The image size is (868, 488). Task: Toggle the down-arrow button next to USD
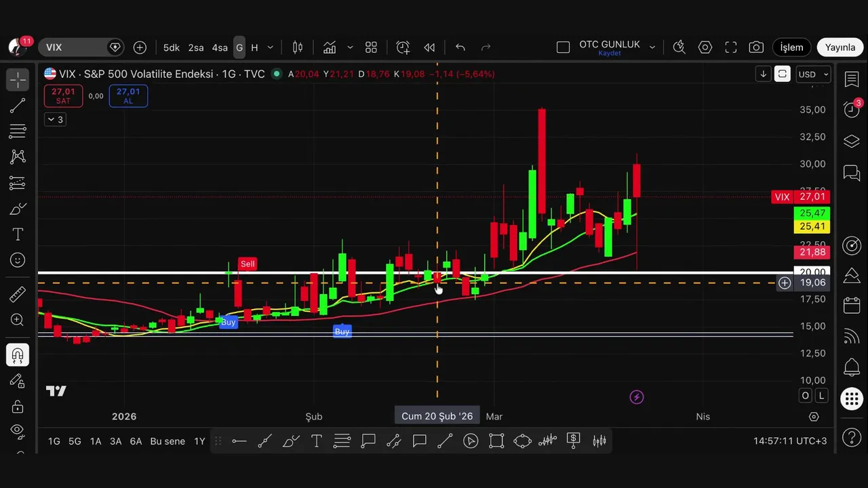coord(764,74)
